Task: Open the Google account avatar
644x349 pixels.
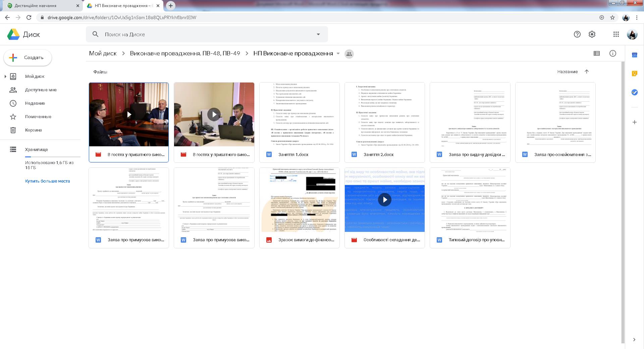Action: 632,34
